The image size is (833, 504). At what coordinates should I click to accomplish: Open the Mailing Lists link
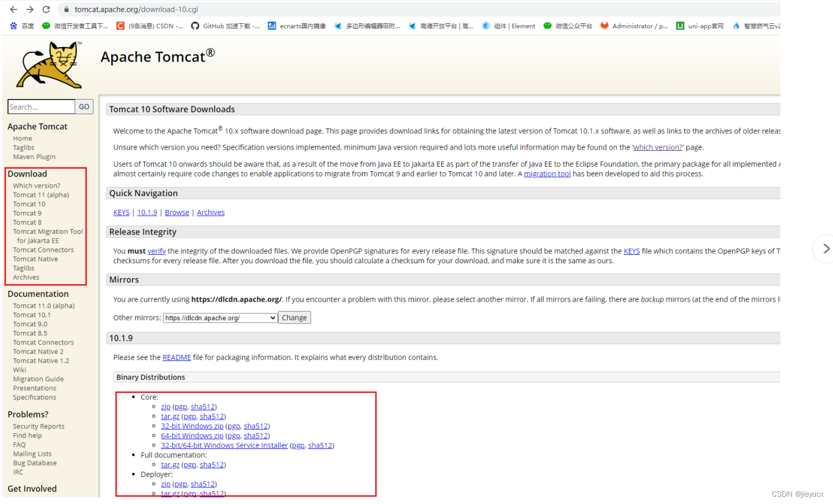pyautogui.click(x=32, y=454)
